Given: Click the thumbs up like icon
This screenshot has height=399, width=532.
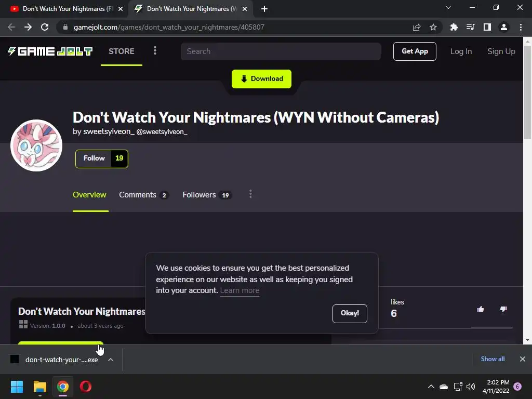Looking at the screenshot, I should click(481, 309).
